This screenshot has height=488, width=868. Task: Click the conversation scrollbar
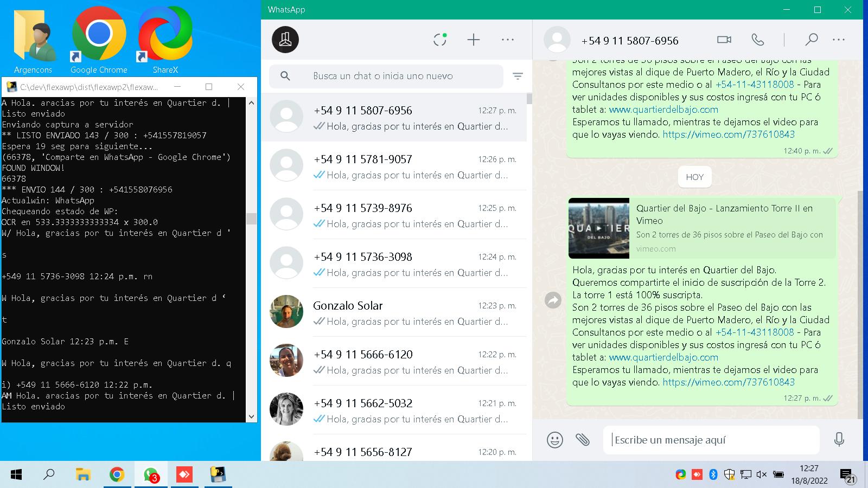click(860, 304)
